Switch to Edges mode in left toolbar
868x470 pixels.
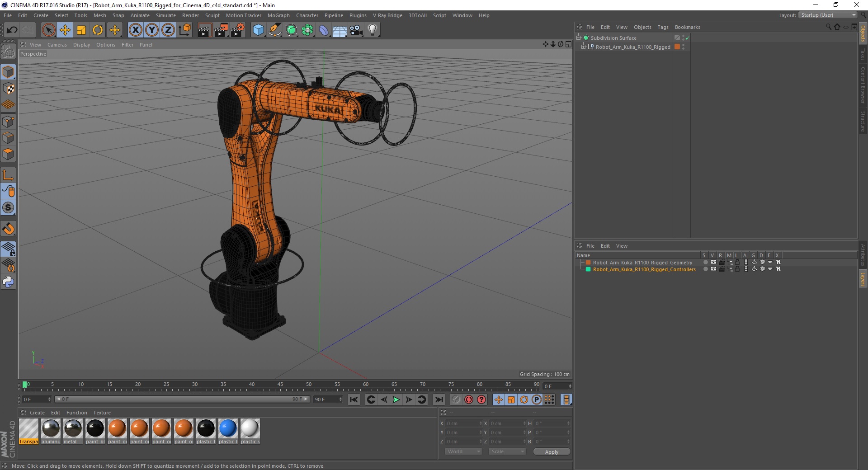click(x=8, y=137)
